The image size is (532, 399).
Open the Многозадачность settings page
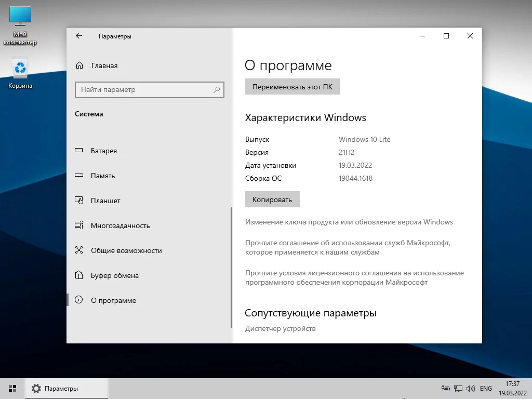coord(149,225)
